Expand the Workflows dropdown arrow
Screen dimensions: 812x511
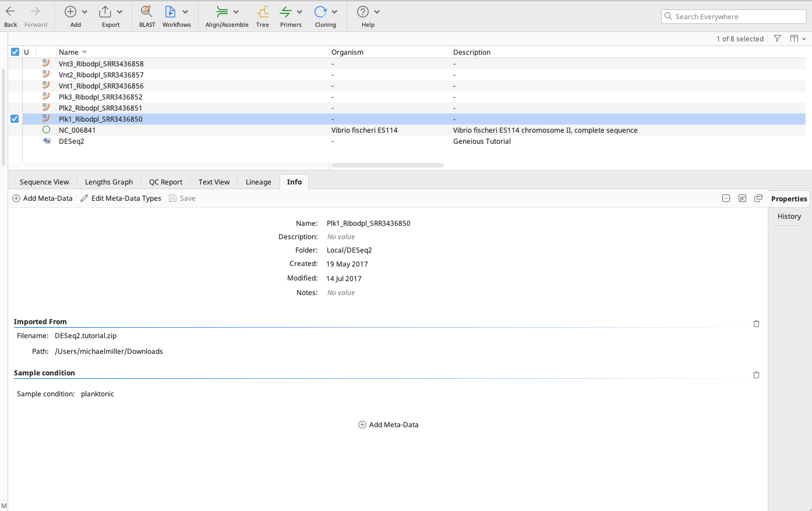[x=185, y=12]
